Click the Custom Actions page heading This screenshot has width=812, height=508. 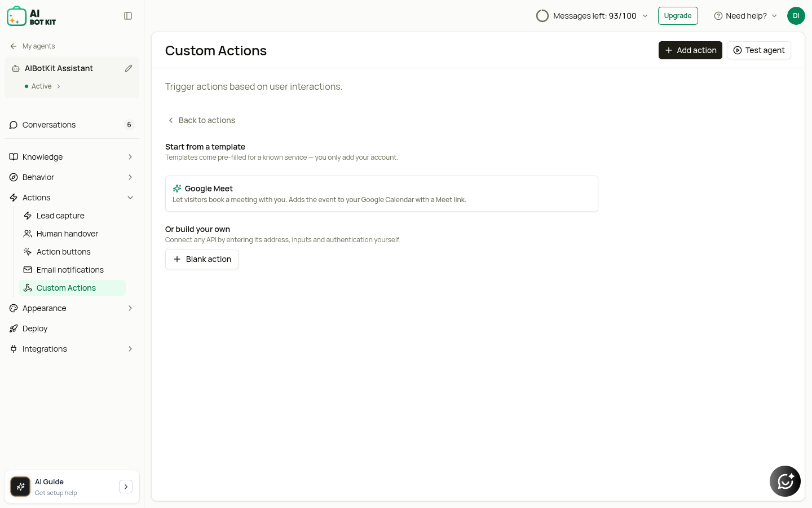[216, 50]
